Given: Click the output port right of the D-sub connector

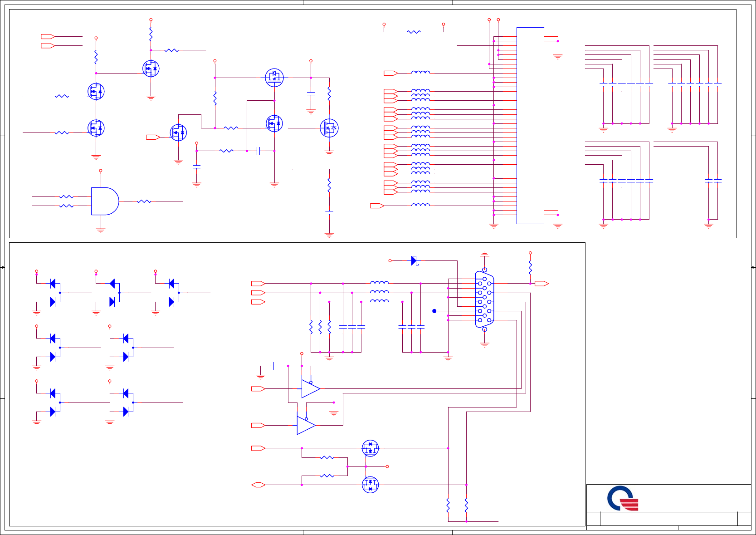Looking at the screenshot, I should click(541, 284).
